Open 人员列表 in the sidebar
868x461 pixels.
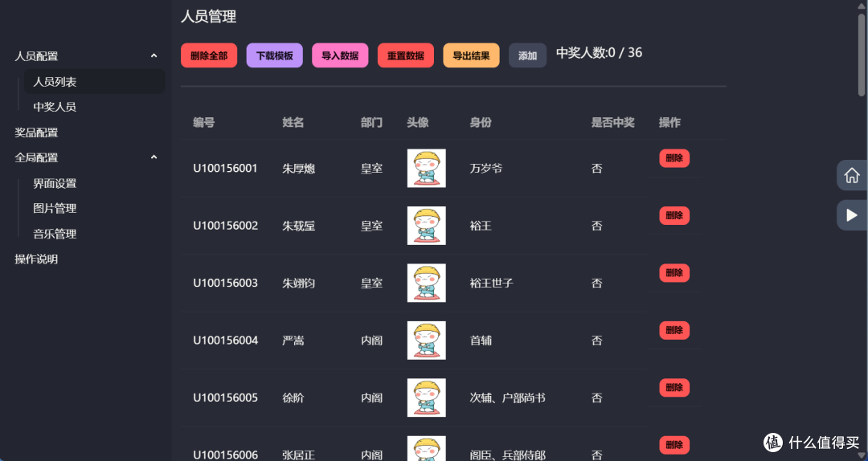pyautogui.click(x=95, y=82)
